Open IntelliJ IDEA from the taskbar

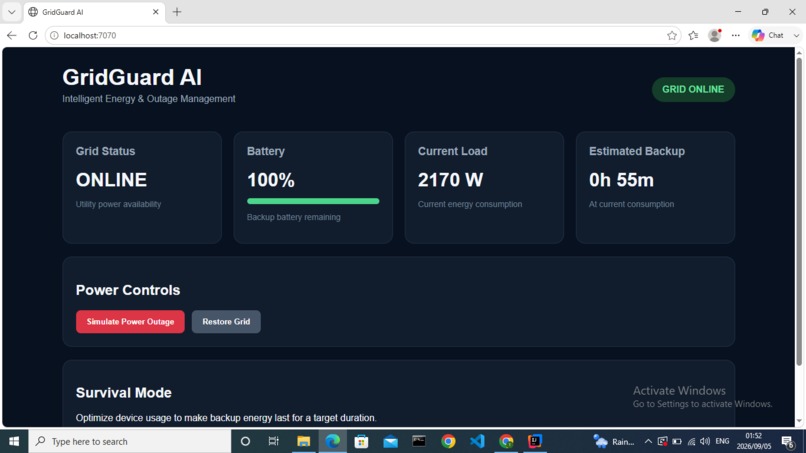tap(535, 441)
